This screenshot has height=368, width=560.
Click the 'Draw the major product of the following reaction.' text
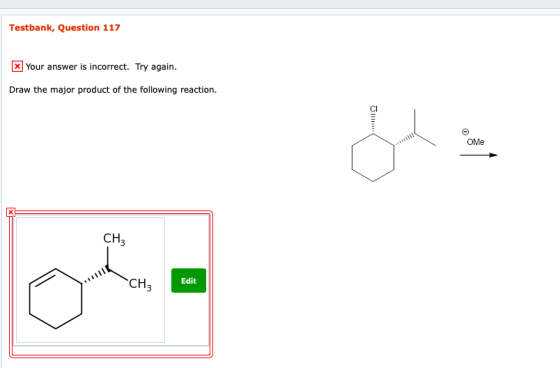point(113,90)
